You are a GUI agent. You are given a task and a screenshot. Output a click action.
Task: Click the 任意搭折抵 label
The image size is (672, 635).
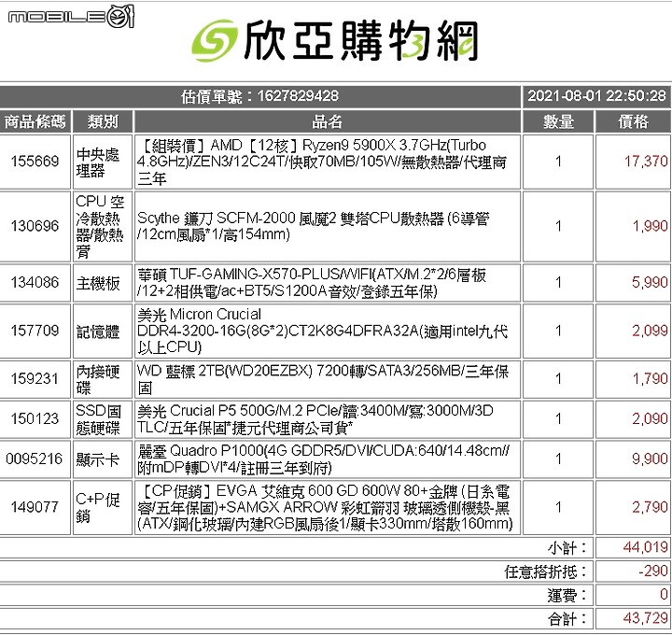(x=545, y=572)
